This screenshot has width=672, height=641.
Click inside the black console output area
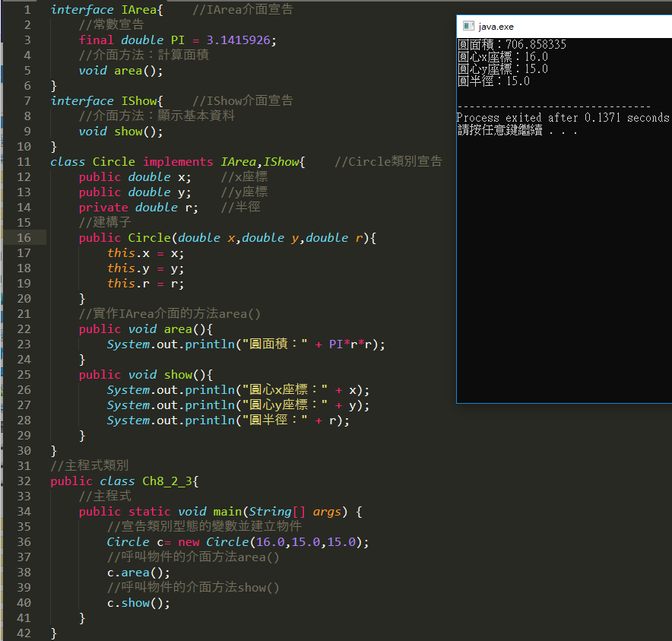[563, 266]
